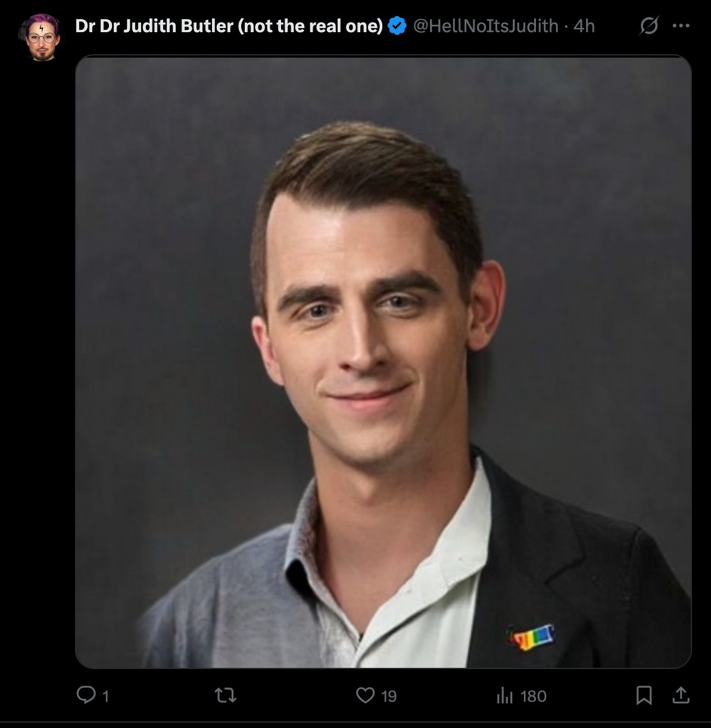This screenshot has width=711, height=728.
Task: Open the @HellNoItsJudith handle link
Action: [x=486, y=26]
